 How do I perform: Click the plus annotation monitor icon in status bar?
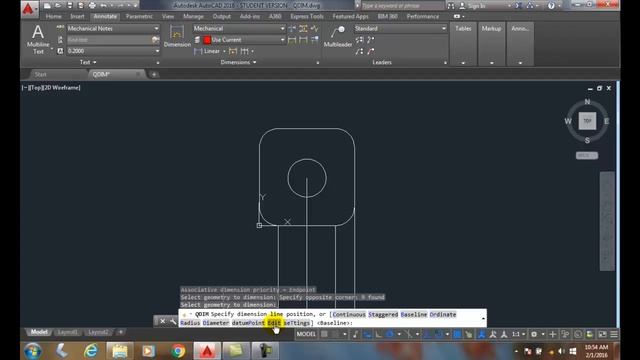[x=553, y=334]
